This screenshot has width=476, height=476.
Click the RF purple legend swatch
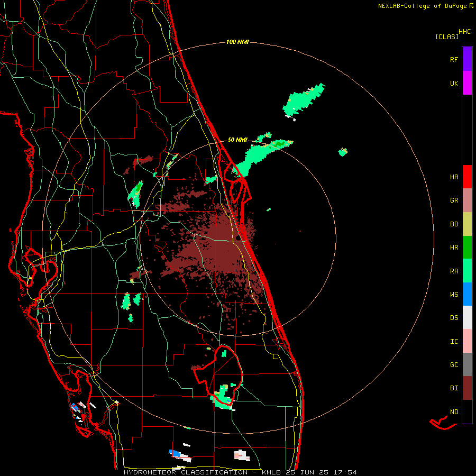tap(467, 59)
